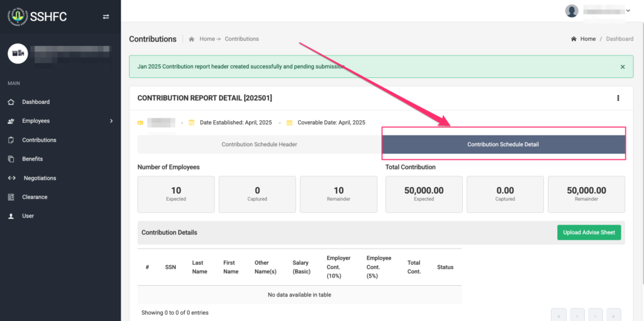Toggle sidebar with the arrows icon

(x=106, y=17)
